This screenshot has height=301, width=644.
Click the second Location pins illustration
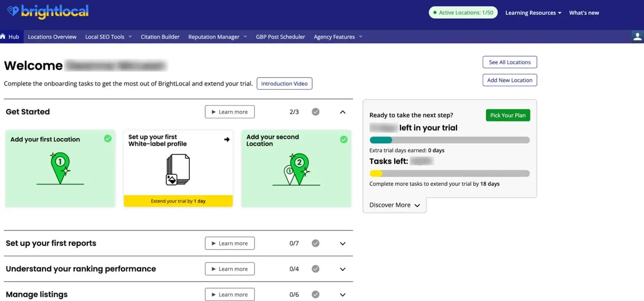[x=296, y=169]
